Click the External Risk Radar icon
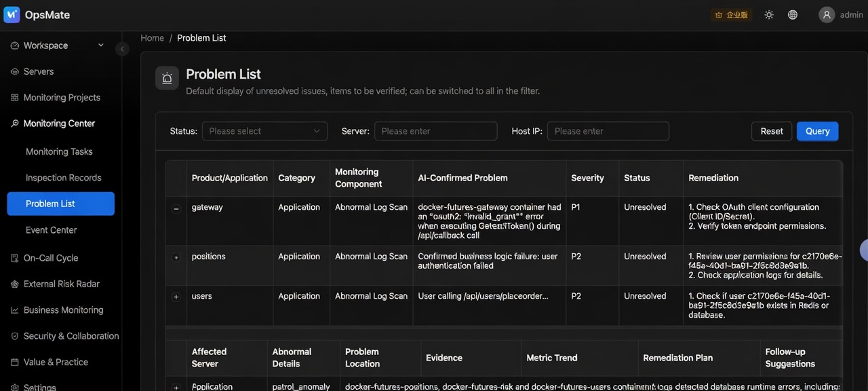The width and height of the screenshot is (868, 391). pos(15,284)
